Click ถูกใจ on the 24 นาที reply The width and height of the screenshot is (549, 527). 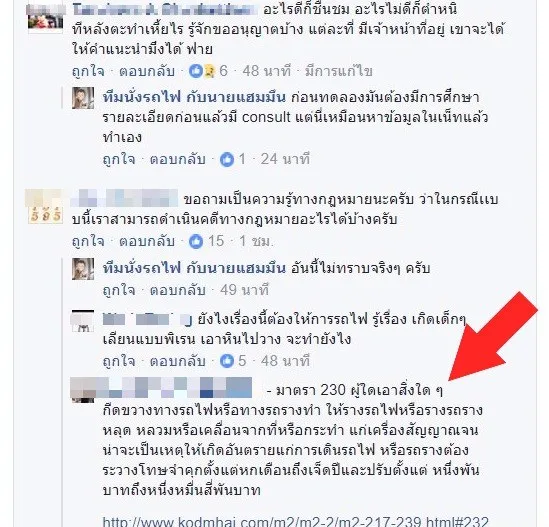pos(119,160)
